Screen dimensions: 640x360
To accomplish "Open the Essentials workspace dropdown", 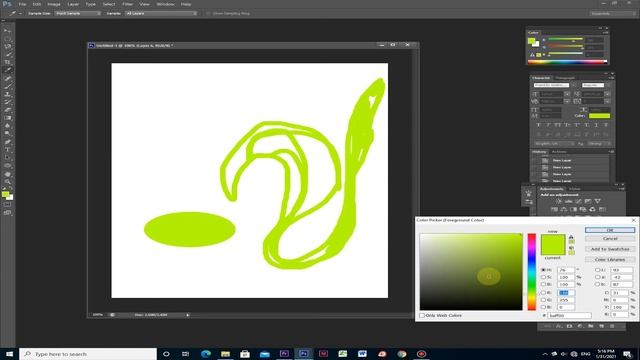I will tap(612, 13).
